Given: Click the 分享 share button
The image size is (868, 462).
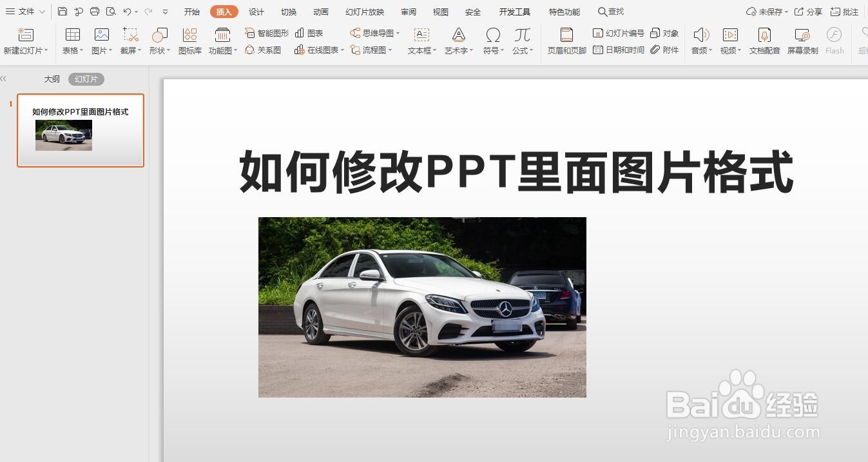Looking at the screenshot, I should point(809,12).
